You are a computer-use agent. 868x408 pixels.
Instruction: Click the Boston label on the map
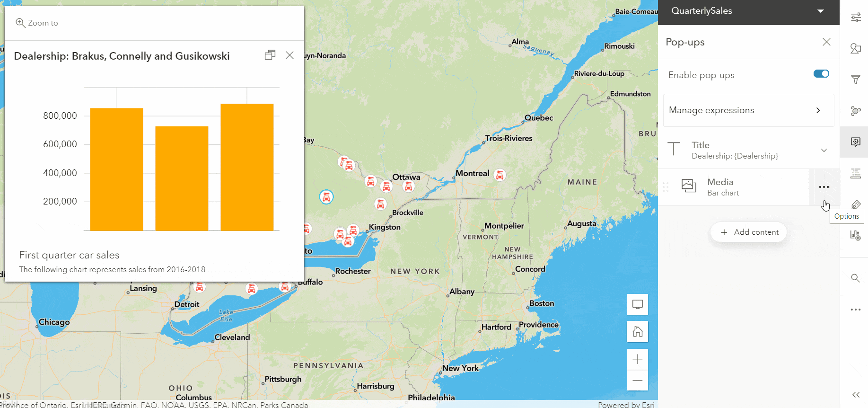coord(542,303)
